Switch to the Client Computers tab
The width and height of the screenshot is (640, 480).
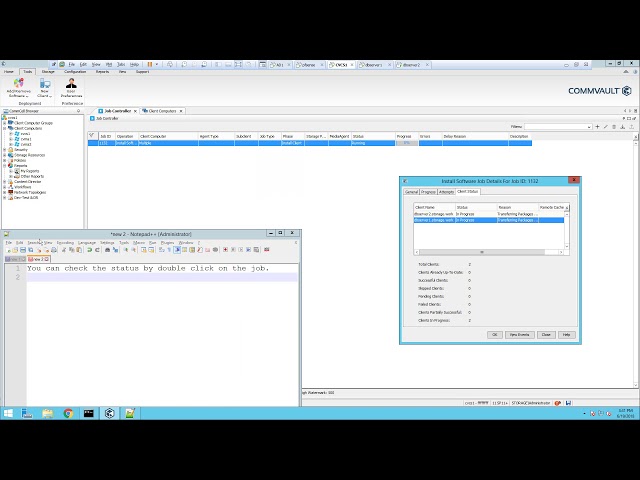click(162, 111)
